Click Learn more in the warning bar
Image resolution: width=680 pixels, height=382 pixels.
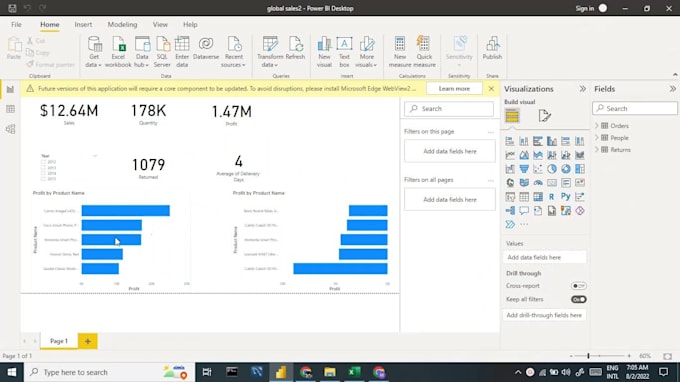(x=454, y=88)
